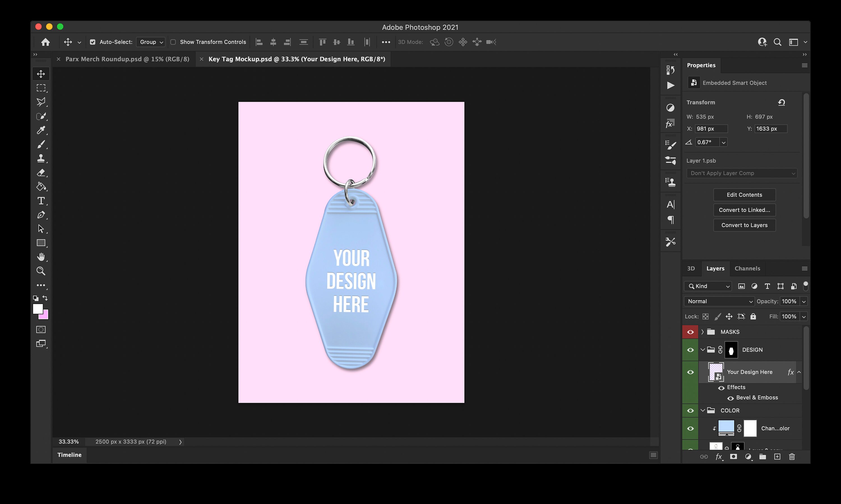Select the Brush tool
Viewport: 841px width, 504px height.
point(41,145)
